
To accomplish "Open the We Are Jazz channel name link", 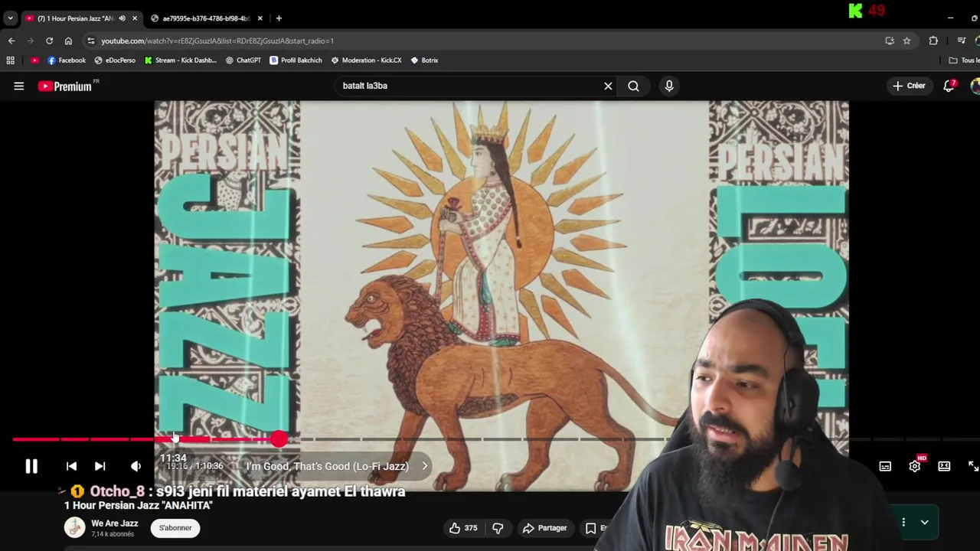I will point(115,523).
